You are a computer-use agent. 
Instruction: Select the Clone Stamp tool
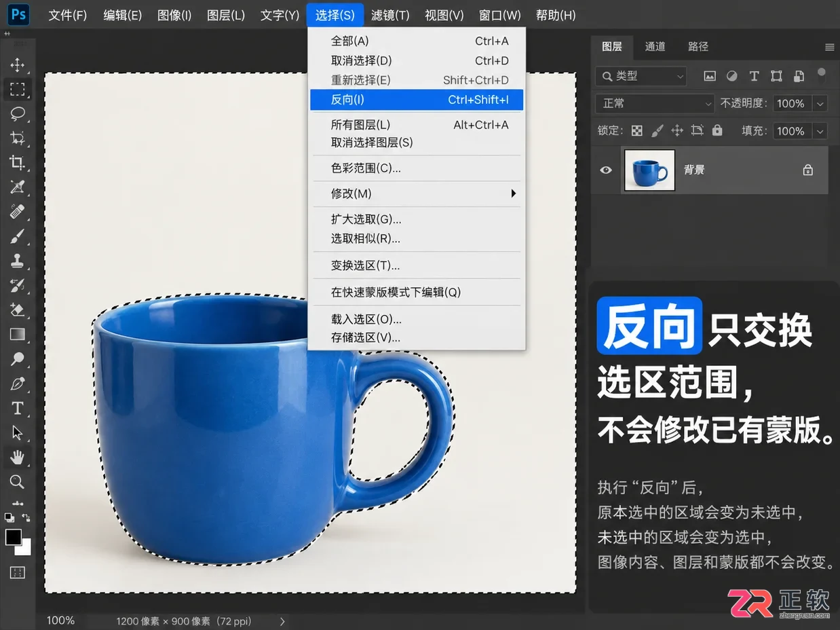click(18, 261)
